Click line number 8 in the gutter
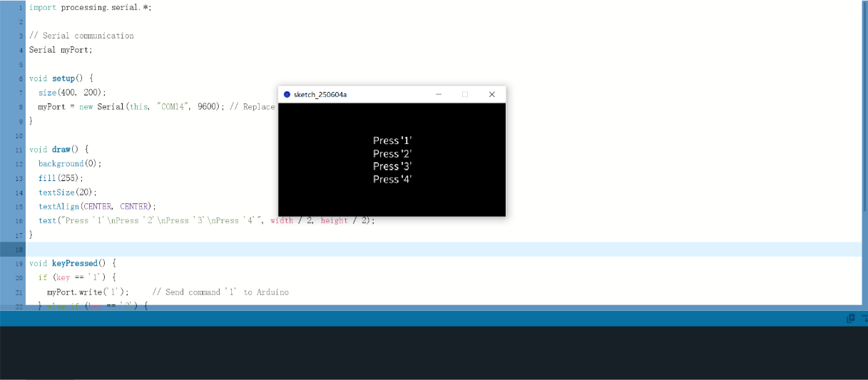The width and height of the screenshot is (868, 380). pyautogui.click(x=20, y=107)
